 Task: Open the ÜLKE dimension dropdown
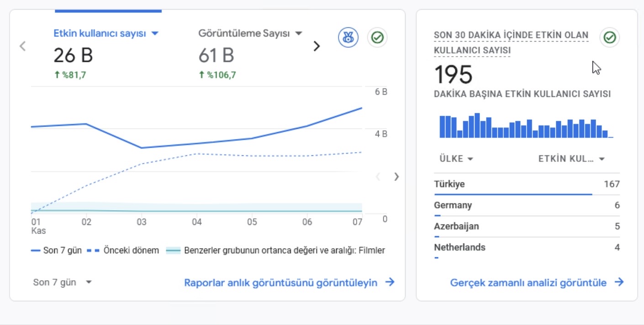[x=456, y=159]
